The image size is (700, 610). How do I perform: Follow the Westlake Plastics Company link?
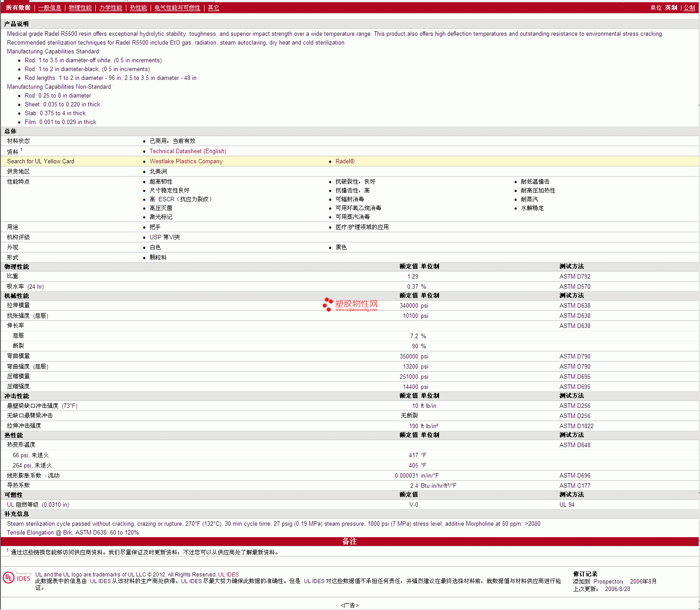click(x=186, y=161)
